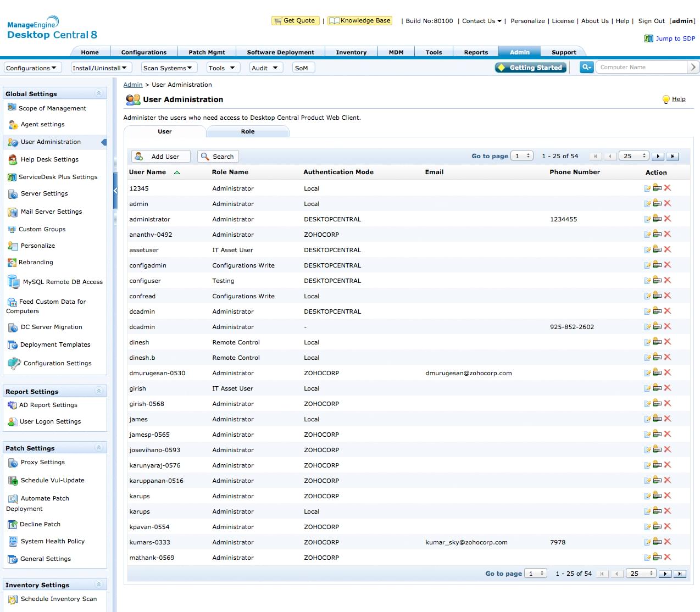Open the Configurations dropdown in the sub-toolbar

point(32,68)
